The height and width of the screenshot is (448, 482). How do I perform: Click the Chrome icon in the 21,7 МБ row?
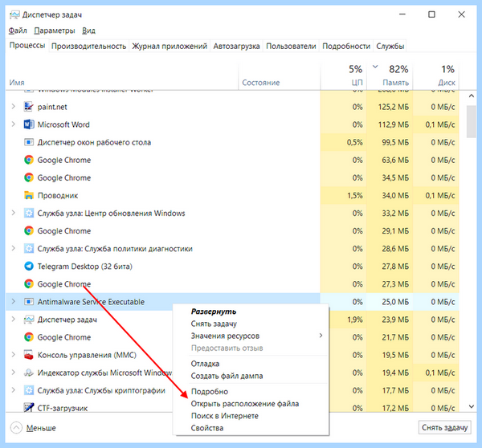click(29, 337)
